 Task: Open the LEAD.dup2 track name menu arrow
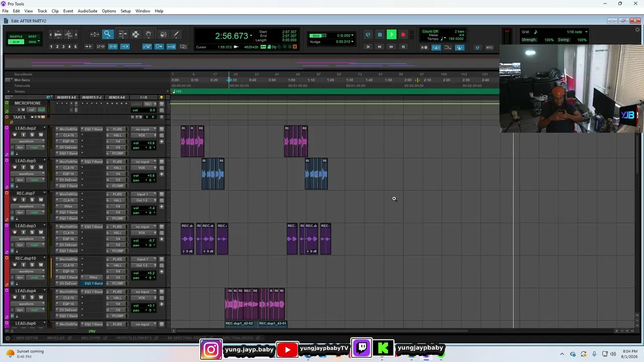(44, 128)
